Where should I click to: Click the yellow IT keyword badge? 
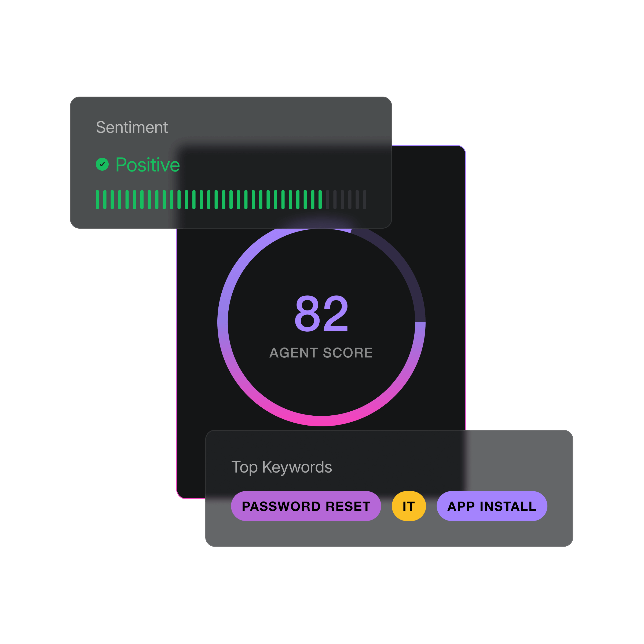(409, 506)
